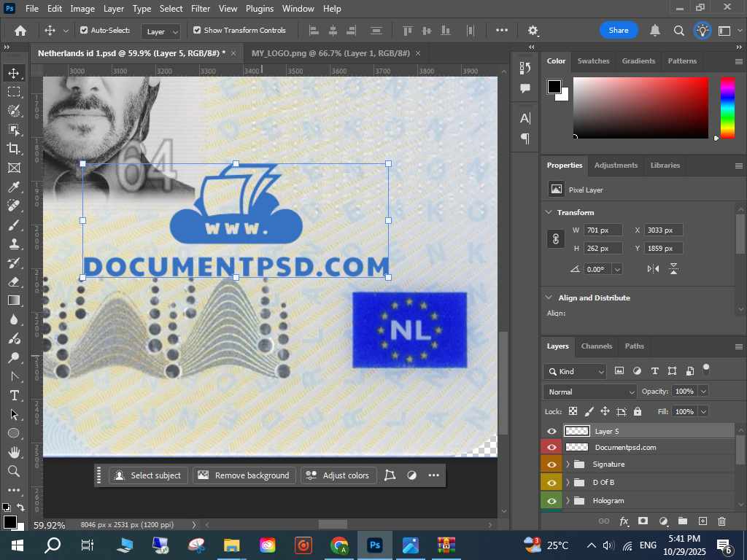The height and width of the screenshot is (560, 747).
Task: Hide Layer 5 using its eye icon
Action: [551, 431]
